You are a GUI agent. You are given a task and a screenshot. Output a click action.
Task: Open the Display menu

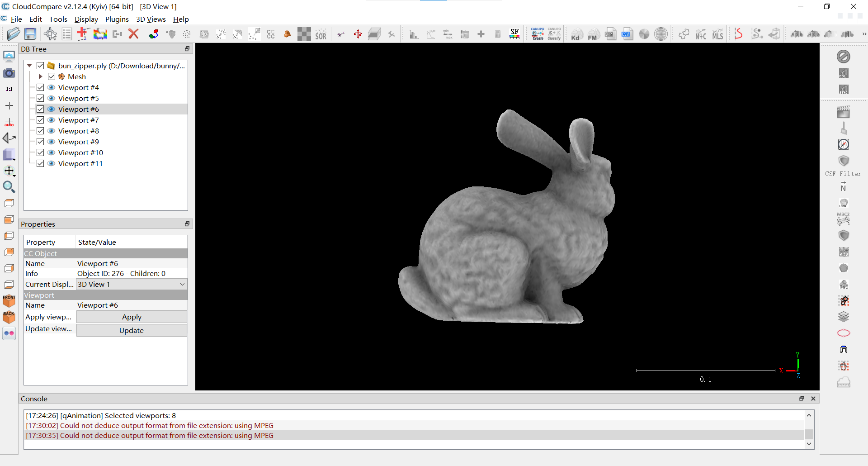coord(86,19)
